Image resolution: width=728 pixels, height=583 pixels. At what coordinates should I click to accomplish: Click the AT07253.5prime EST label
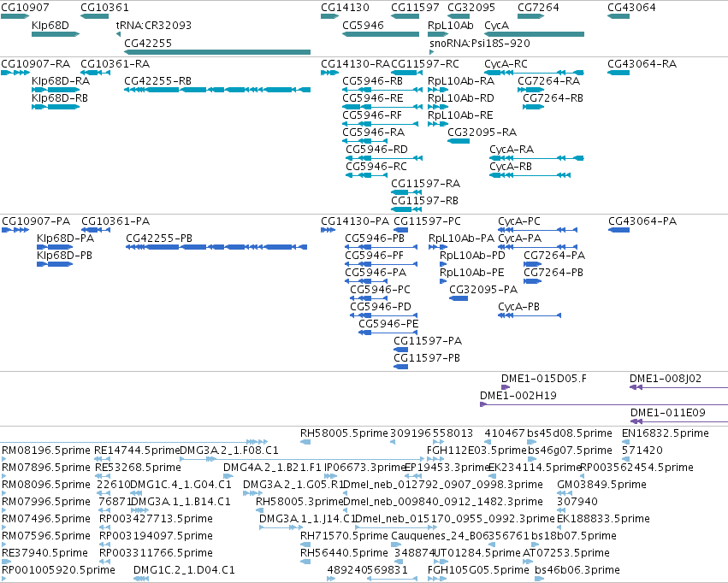click(566, 552)
